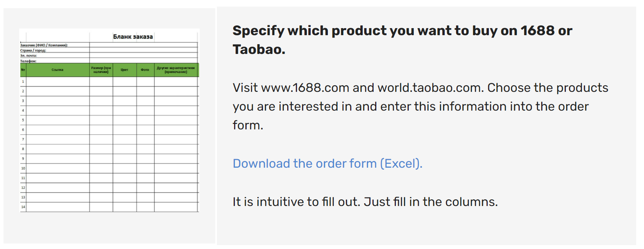Open the order form spreadsheet thumbnail

(109, 120)
